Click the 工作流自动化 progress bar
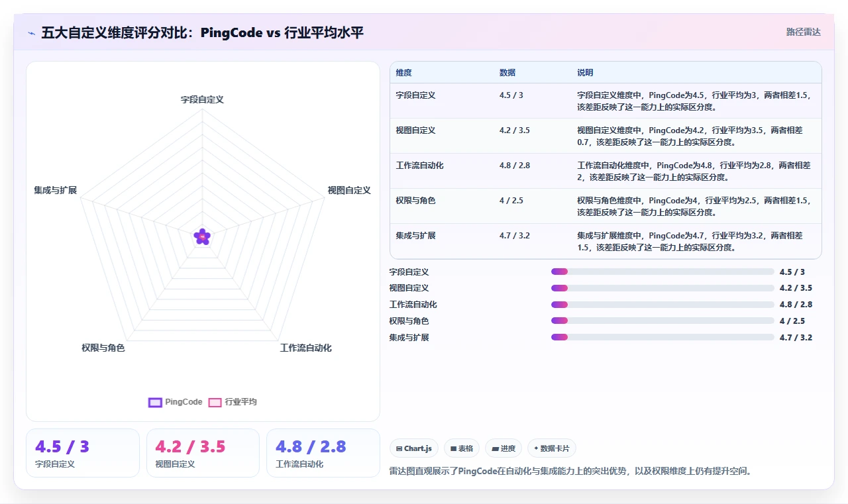The width and height of the screenshot is (848, 504). coord(662,305)
